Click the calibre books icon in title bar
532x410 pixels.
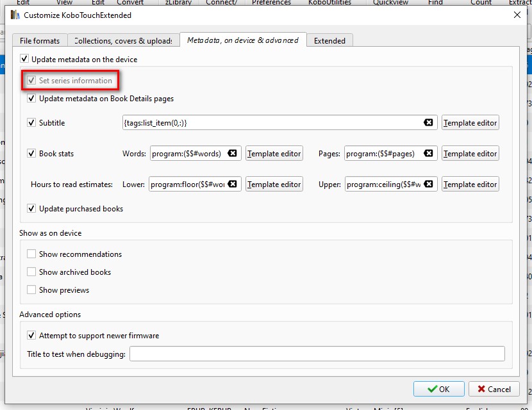pyautogui.click(x=15, y=15)
